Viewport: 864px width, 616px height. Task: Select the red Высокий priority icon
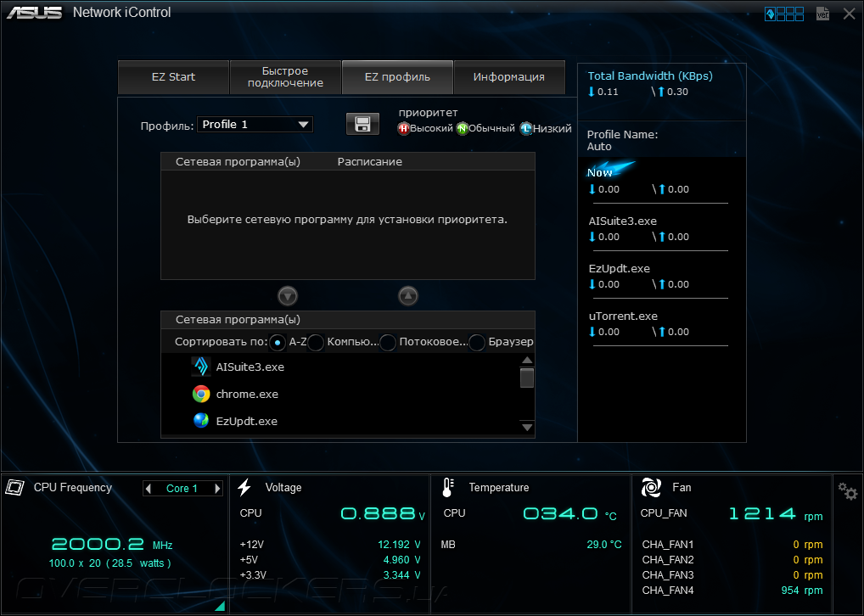click(x=404, y=128)
